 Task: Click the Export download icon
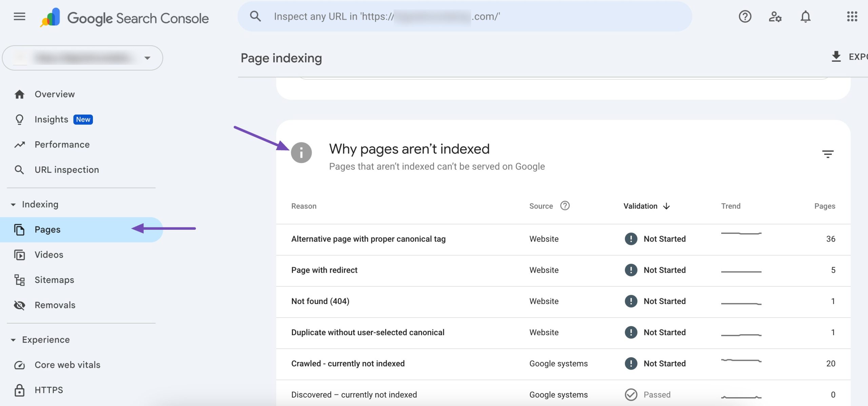836,56
